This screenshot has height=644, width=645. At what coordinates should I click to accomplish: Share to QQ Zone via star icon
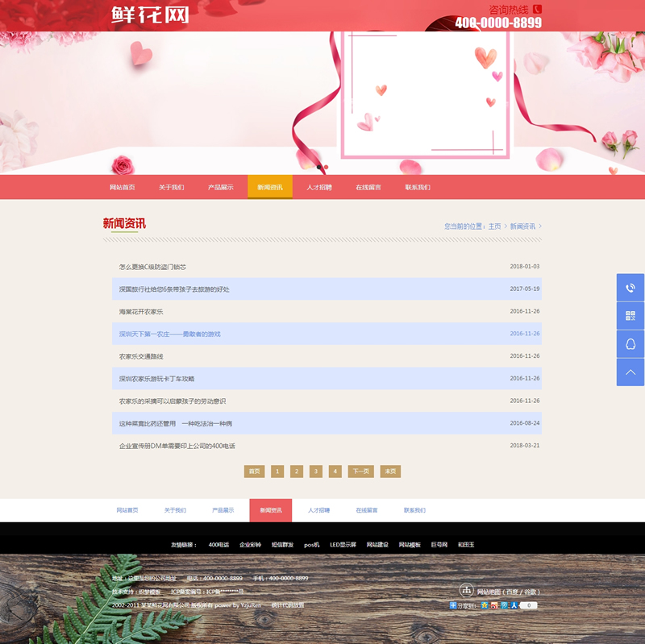coord(485,605)
